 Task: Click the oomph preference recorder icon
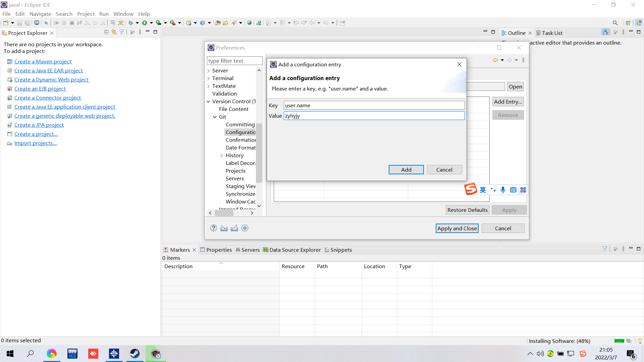coord(245,228)
